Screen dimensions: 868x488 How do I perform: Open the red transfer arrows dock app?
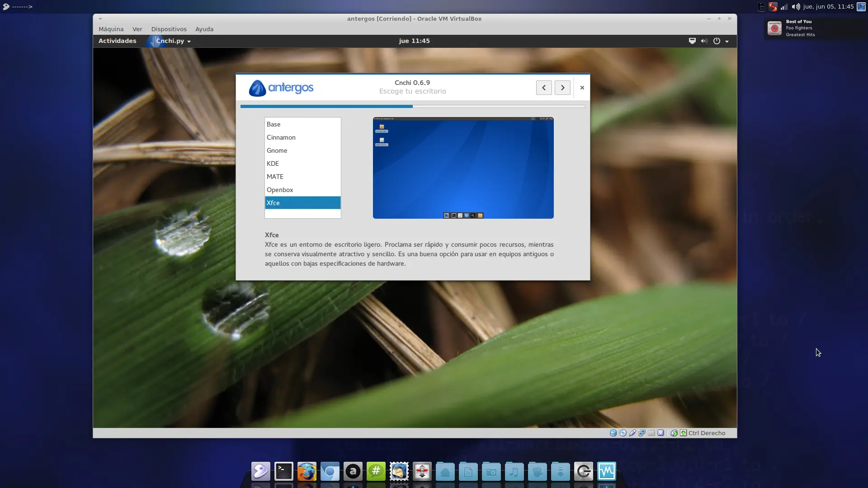[422, 471]
